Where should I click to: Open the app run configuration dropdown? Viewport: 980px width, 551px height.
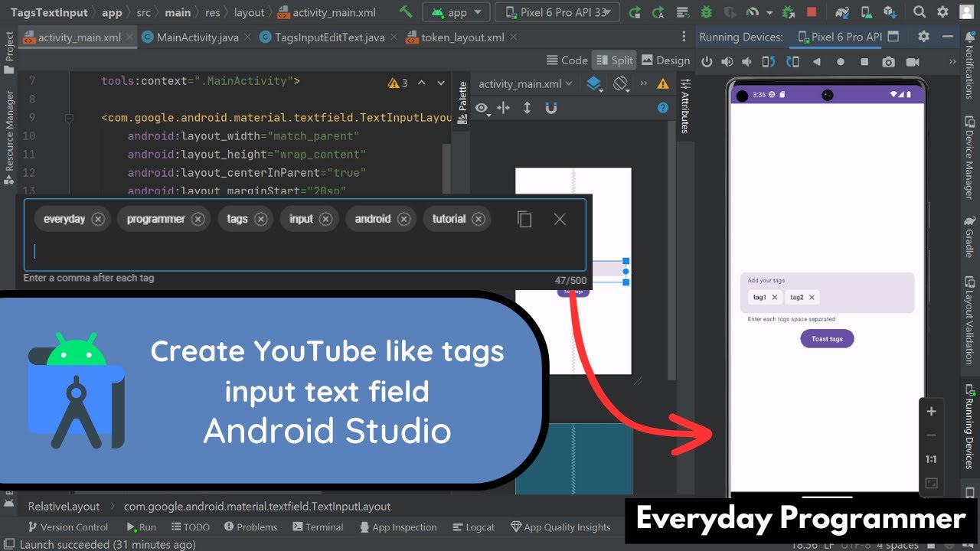(457, 12)
